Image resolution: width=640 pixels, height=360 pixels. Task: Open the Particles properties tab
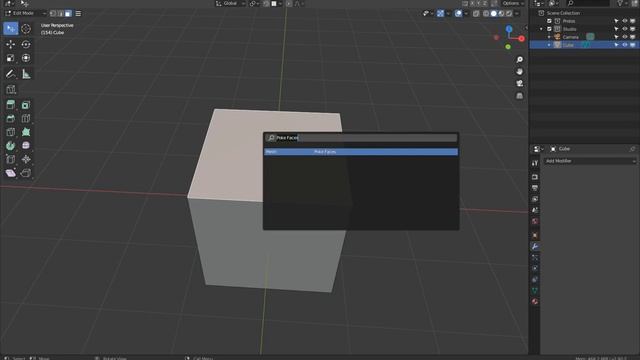(535, 258)
